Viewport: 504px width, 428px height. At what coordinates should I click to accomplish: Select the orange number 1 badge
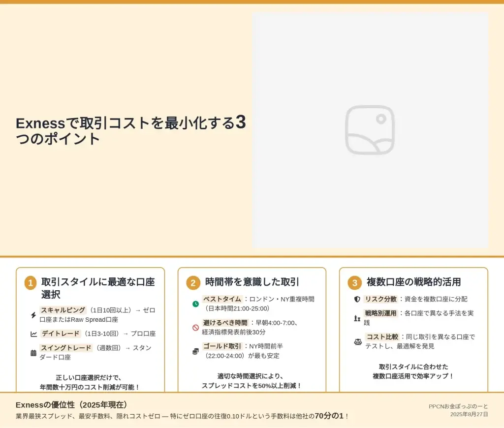click(x=31, y=283)
